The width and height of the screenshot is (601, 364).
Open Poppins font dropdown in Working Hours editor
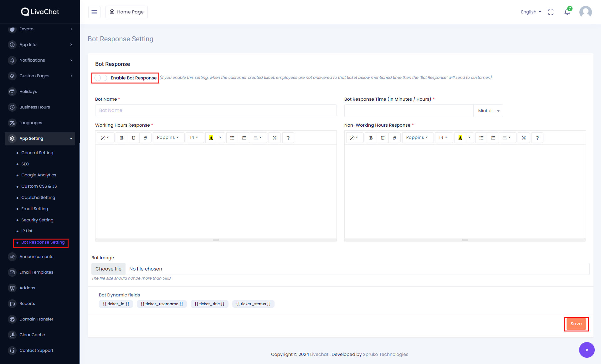click(x=168, y=138)
